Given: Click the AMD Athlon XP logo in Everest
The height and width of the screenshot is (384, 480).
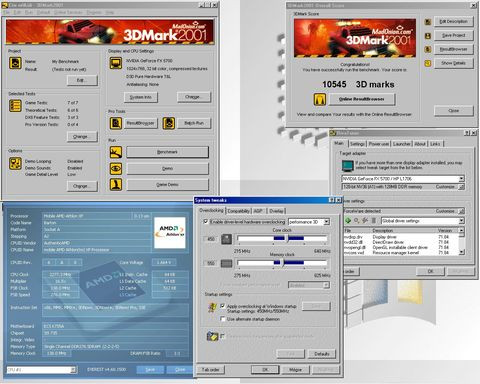Looking at the screenshot, I should [x=170, y=232].
